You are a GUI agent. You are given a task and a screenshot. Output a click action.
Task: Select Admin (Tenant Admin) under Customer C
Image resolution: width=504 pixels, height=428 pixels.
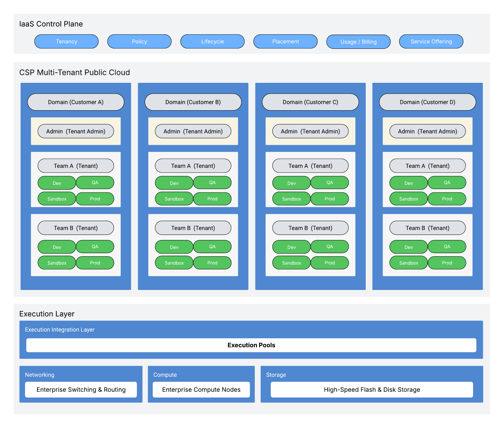311,131
